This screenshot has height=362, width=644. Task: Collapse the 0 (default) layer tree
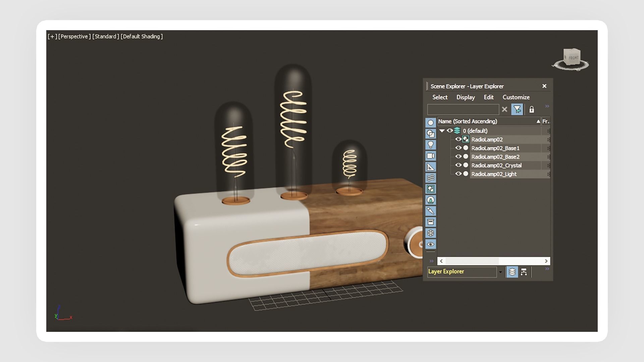coord(442,131)
